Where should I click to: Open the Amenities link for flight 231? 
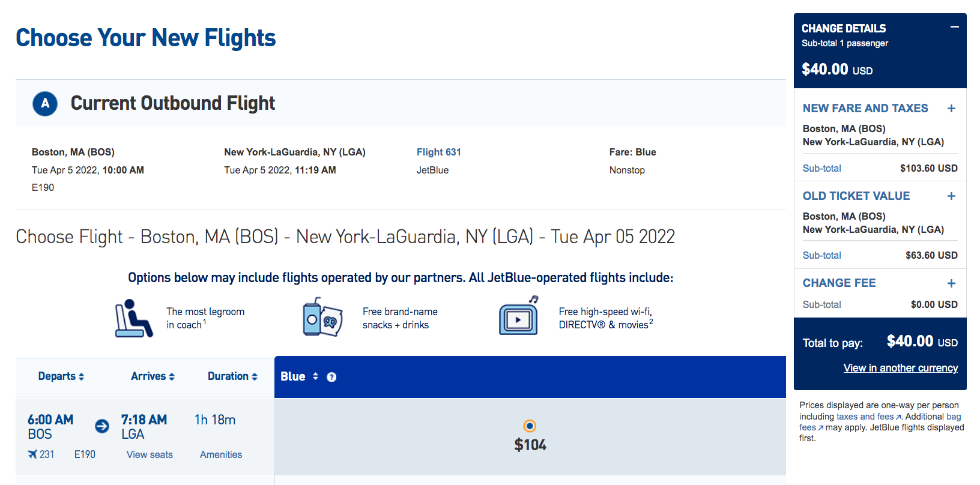[x=221, y=454]
